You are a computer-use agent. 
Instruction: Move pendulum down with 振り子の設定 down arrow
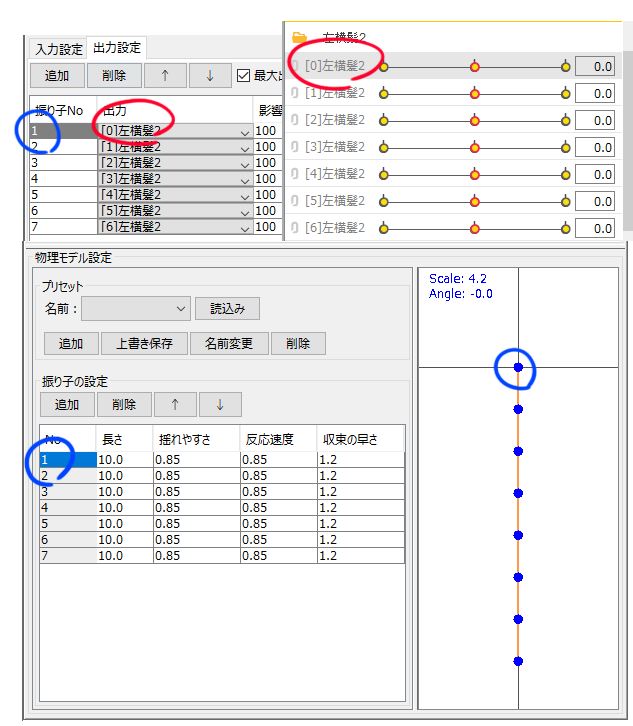click(220, 405)
